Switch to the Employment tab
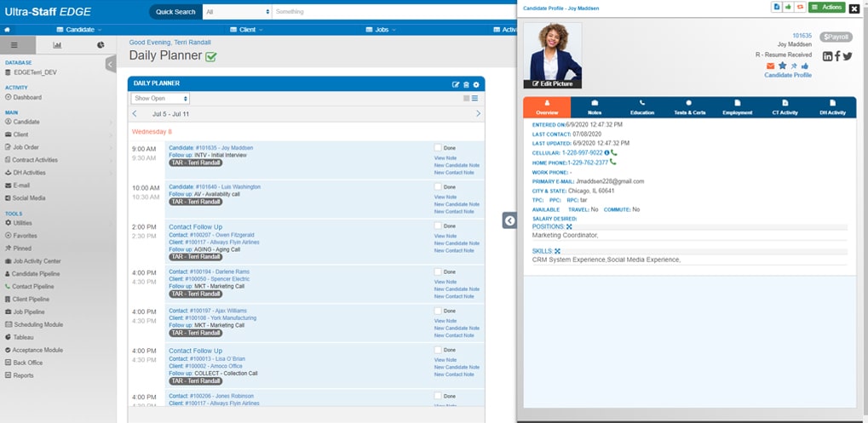Screen dimensions: 868x423 coord(738,107)
